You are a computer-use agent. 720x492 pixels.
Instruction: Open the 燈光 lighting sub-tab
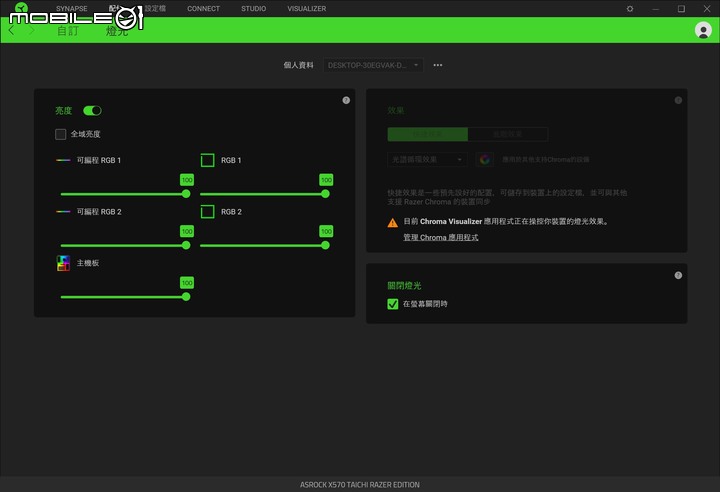(x=117, y=31)
